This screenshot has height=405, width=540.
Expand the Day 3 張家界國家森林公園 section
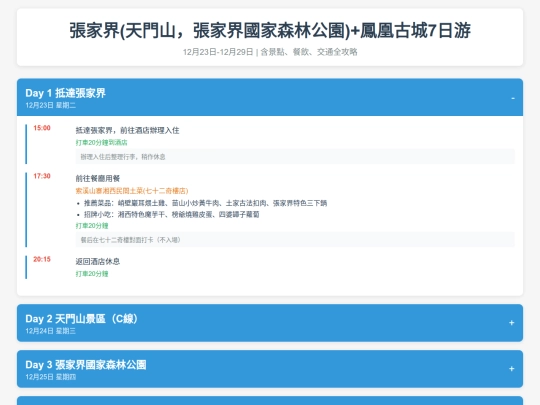(270, 368)
